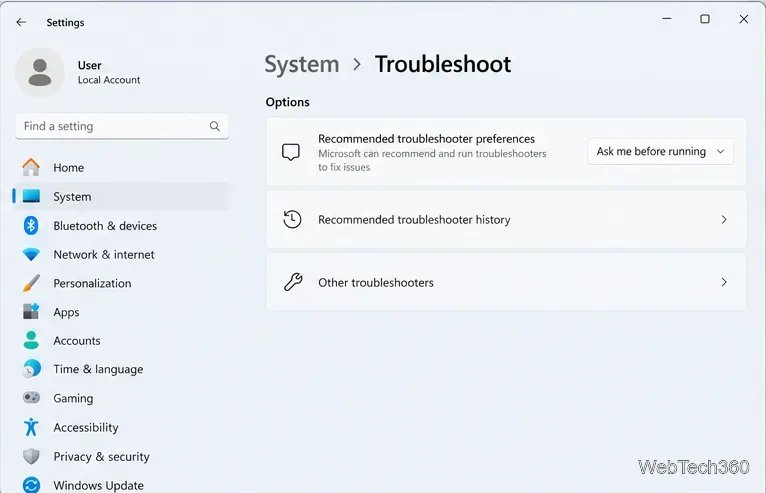
Task: Click Recommended troubleshooter preferences title text
Action: click(426, 139)
